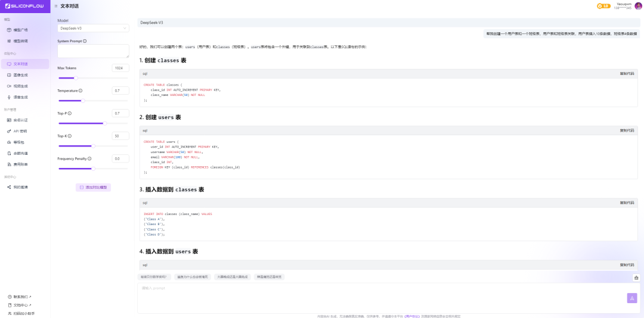Viewport: 644px width, 318px height.
Task: Copy code of the insert into users block
Action: (627, 265)
